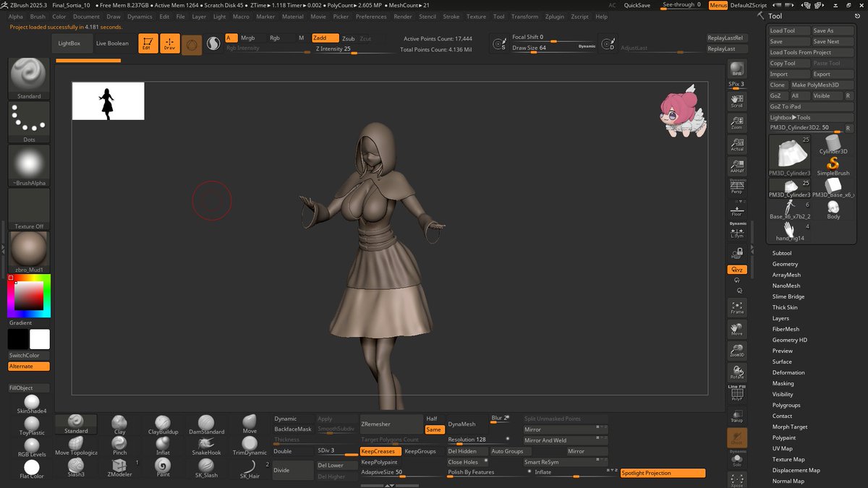868x488 pixels.
Task: Activate the DamStandard brush
Action: click(206, 424)
